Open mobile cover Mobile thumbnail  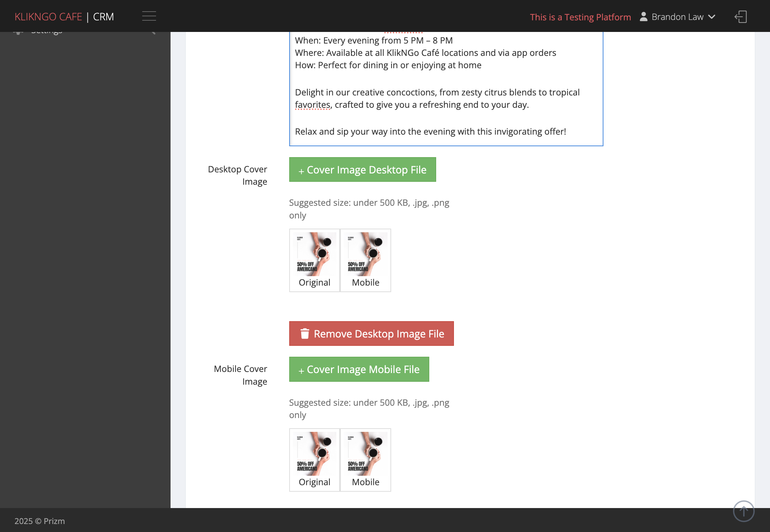(x=365, y=460)
